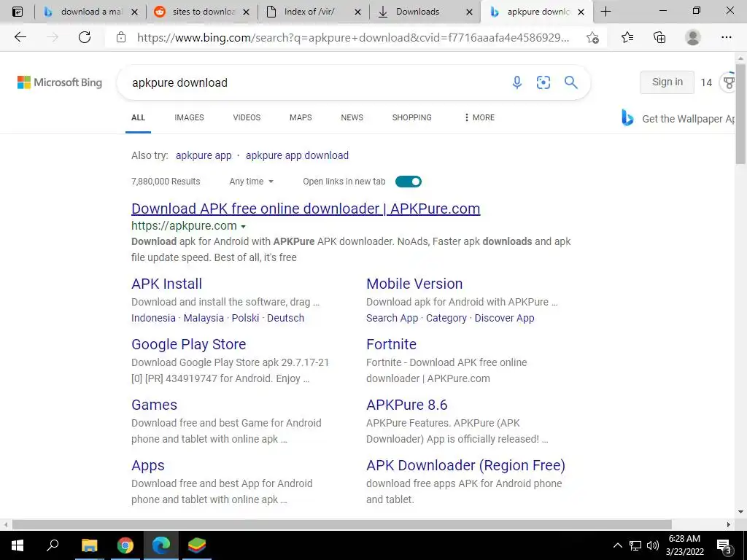Open the Games sitelink

click(155, 404)
